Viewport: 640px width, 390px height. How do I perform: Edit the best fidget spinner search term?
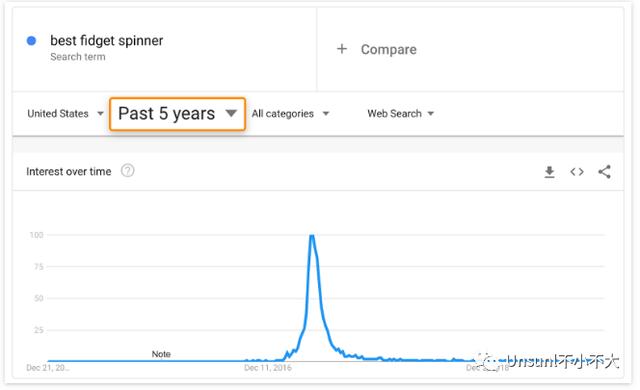pos(107,40)
